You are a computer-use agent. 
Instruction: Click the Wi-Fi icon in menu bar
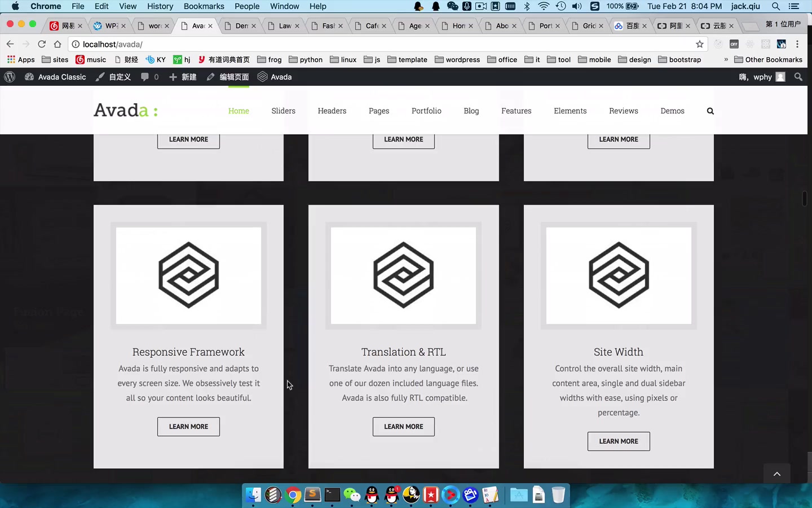point(544,6)
